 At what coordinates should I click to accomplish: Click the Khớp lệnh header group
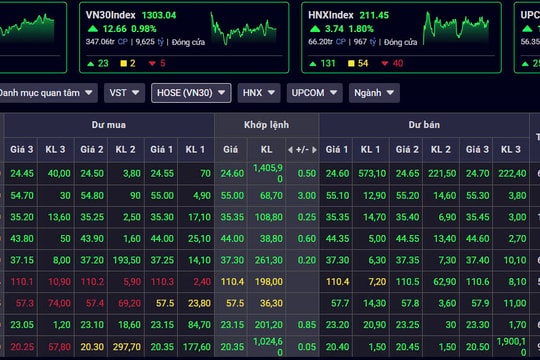267,125
